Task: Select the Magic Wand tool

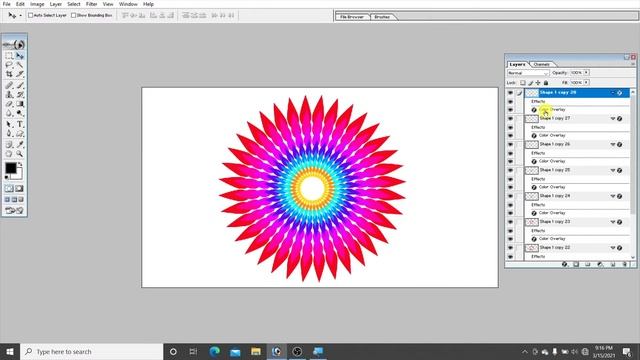Action: pyautogui.click(x=20, y=65)
